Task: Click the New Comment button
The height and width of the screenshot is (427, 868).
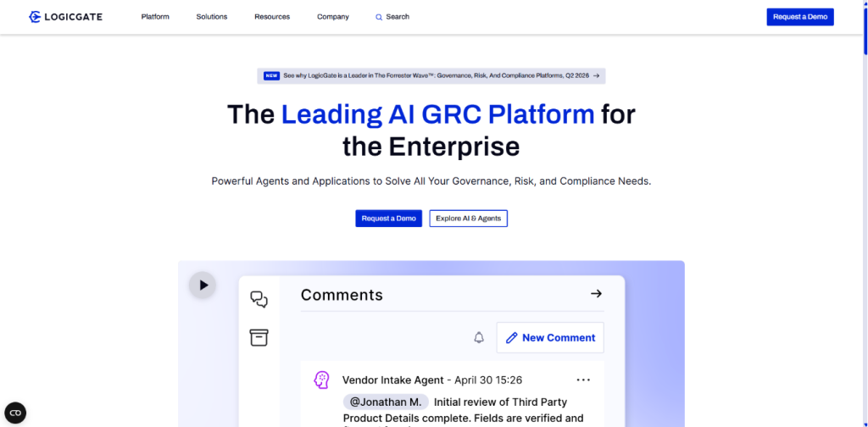Action: pyautogui.click(x=550, y=337)
